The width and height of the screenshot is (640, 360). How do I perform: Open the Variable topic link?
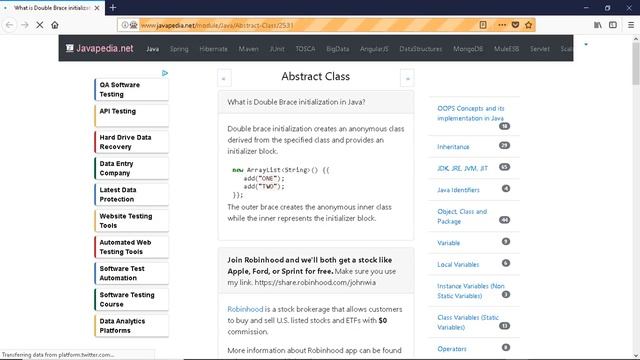(x=449, y=243)
